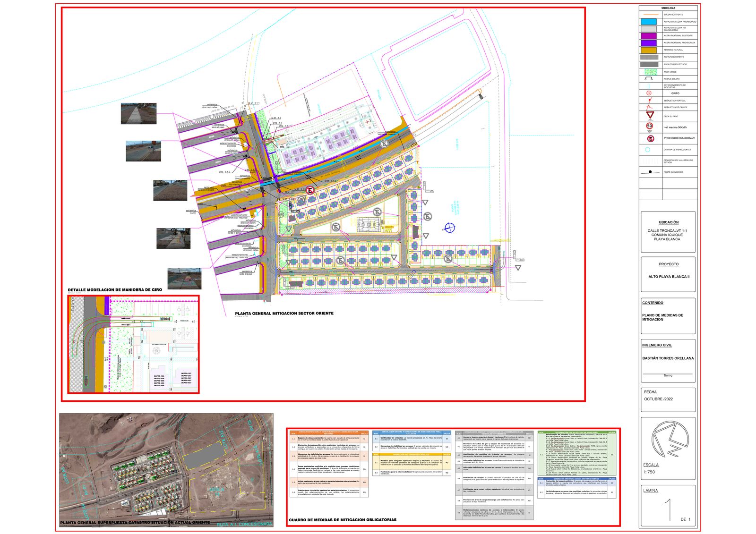756x534 pixels.
Task: Click the circular company logo in the title block
Action: click(x=670, y=439)
